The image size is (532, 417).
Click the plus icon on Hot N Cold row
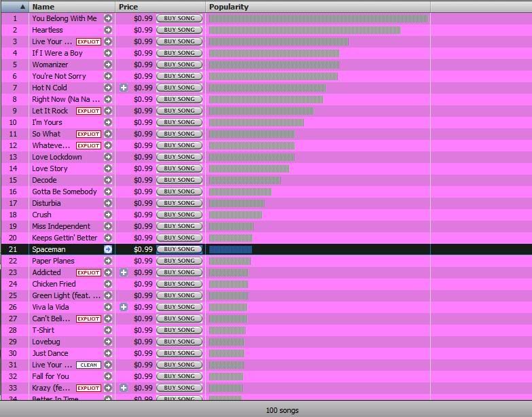tap(124, 88)
